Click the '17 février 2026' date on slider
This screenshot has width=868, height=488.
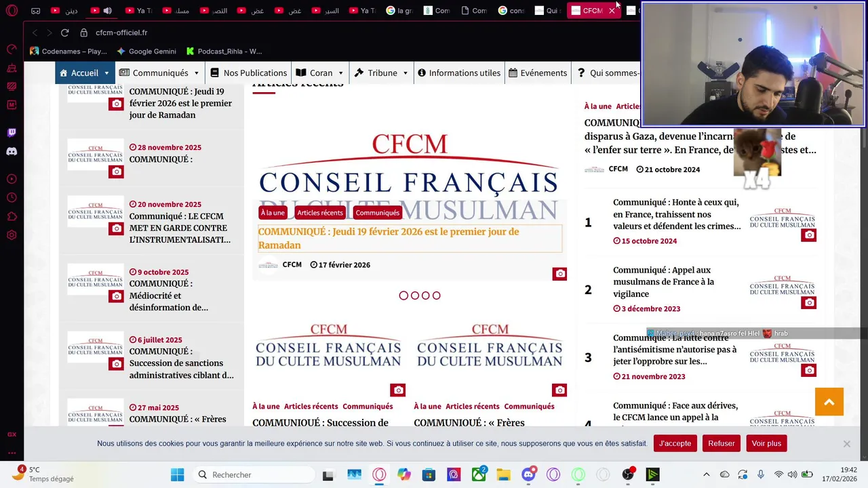click(340, 265)
